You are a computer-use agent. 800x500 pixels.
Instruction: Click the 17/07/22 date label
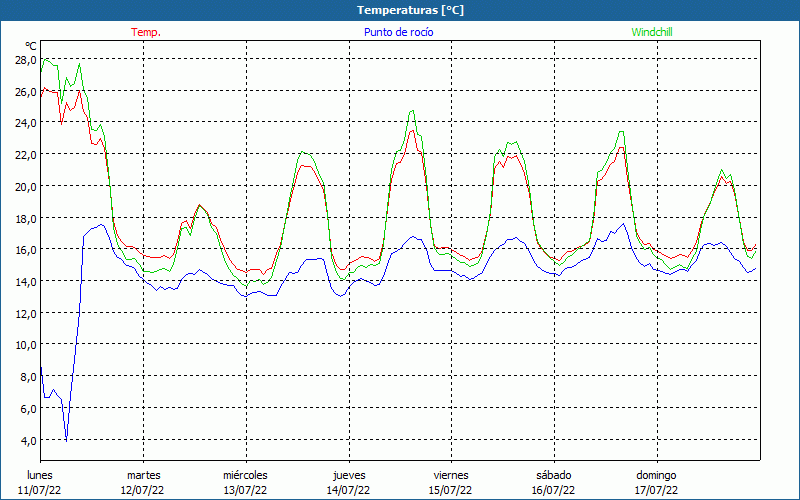pos(657,490)
